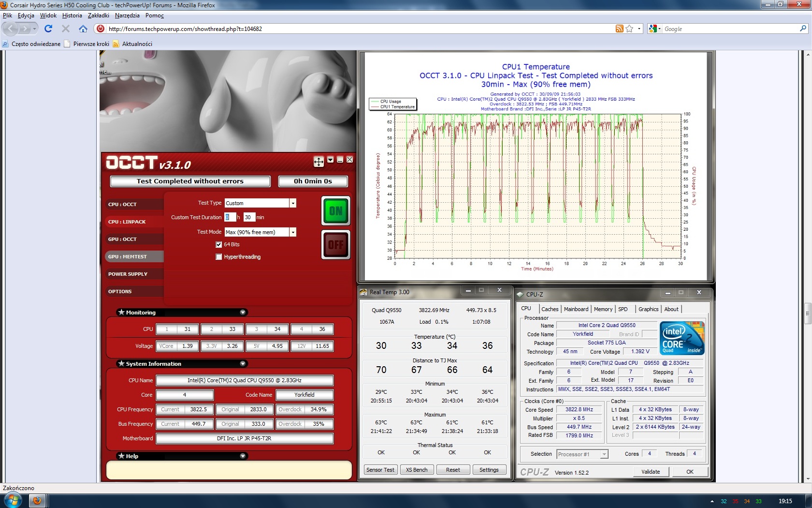This screenshot has height=508, width=812.
Task: Click the Sensor Test button
Action: (380, 470)
